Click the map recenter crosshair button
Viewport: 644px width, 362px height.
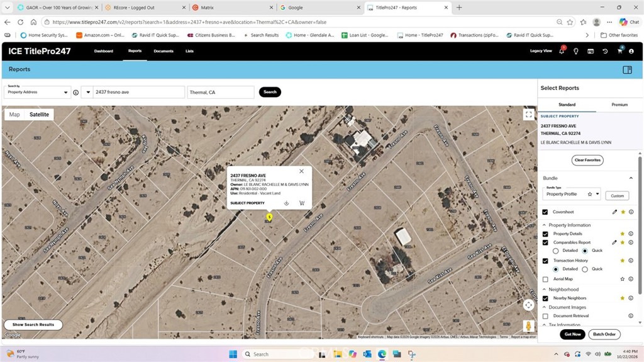(528, 305)
